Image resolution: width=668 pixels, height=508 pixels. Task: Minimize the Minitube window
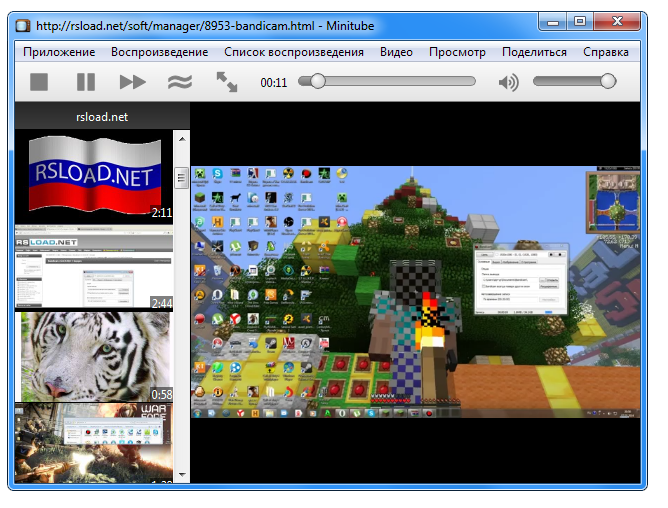tap(553, 21)
